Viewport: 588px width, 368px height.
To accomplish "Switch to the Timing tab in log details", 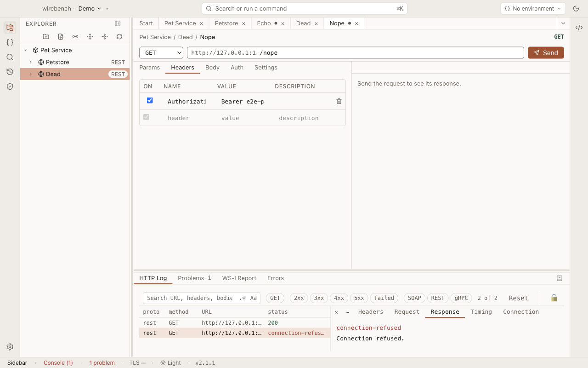I will click(x=481, y=312).
